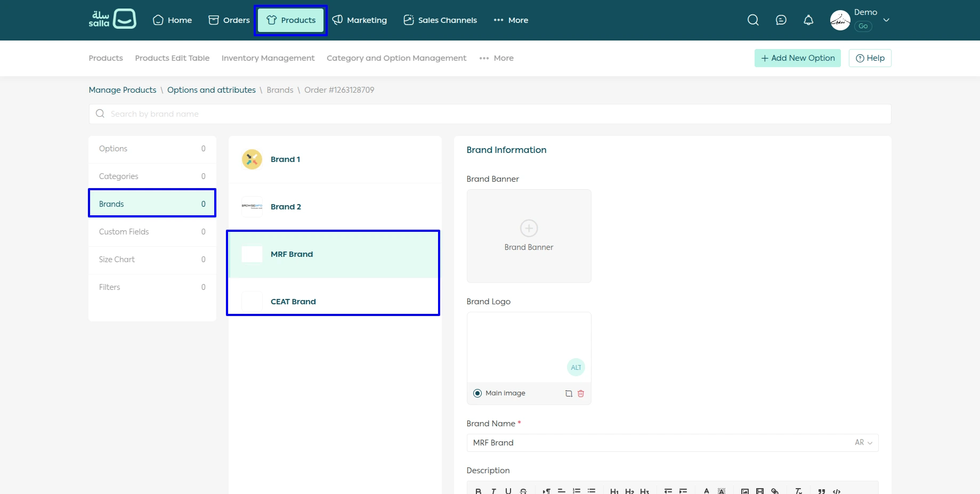
Task: Click plus icon to add Brand Banner
Action: click(529, 229)
